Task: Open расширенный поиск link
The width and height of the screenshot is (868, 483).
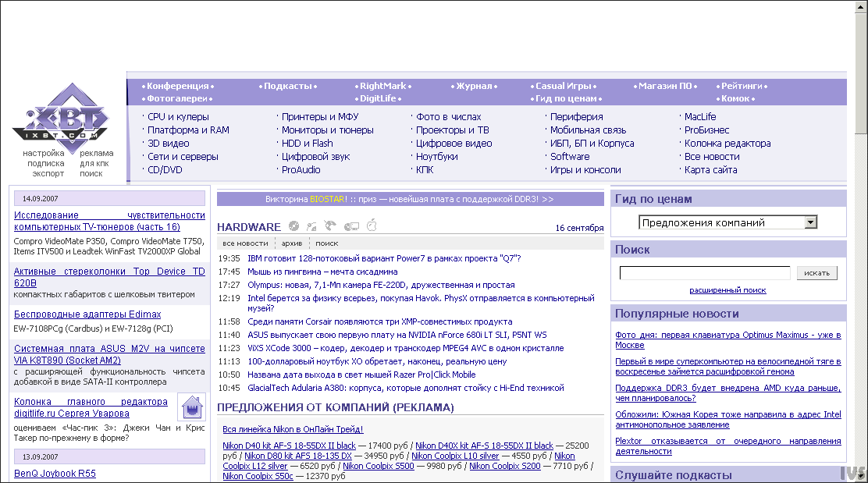Action: tap(727, 290)
